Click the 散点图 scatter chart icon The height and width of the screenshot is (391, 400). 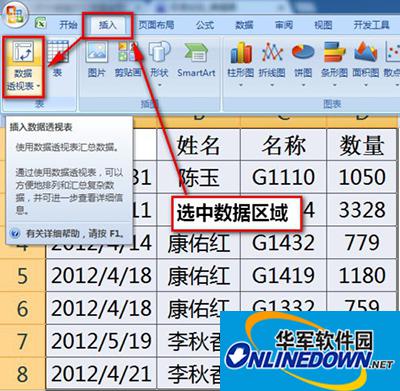392,52
